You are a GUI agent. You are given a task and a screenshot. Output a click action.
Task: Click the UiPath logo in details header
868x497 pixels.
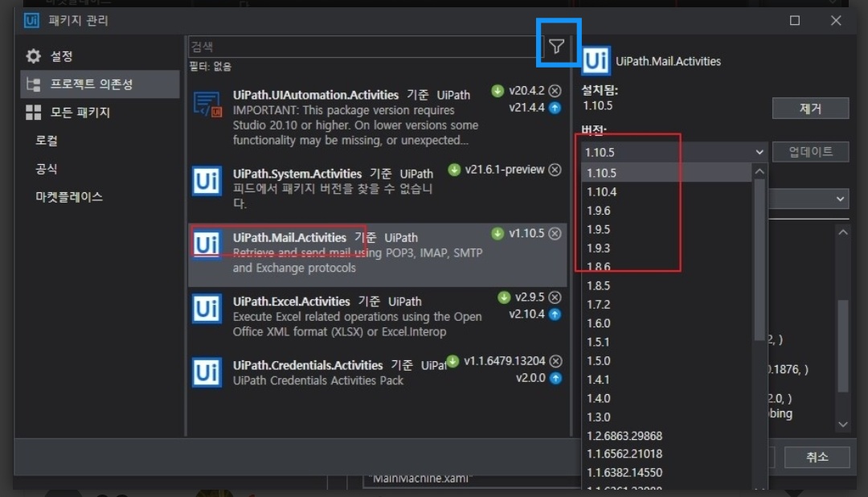point(596,60)
